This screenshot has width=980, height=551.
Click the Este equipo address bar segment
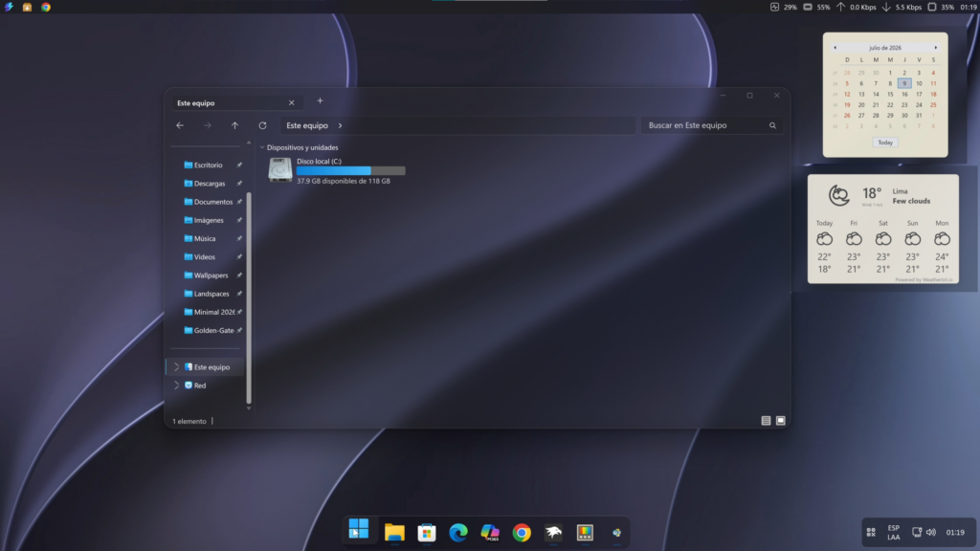click(x=307, y=125)
